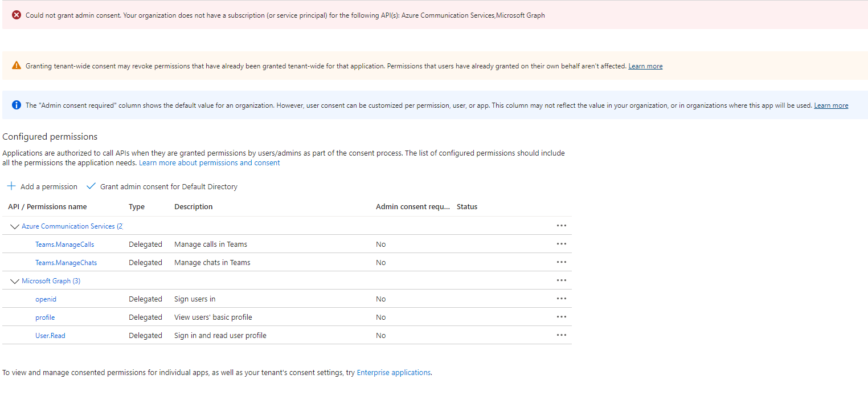The image size is (868, 395).
Task: Open more options for Microsoft Graph row
Action: pos(562,280)
